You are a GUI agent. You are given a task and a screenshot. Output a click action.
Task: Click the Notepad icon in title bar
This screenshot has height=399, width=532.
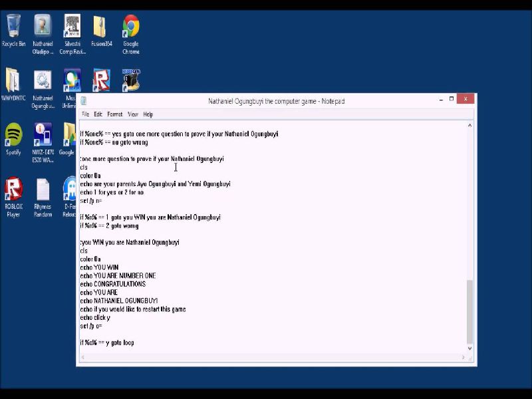tap(83, 101)
